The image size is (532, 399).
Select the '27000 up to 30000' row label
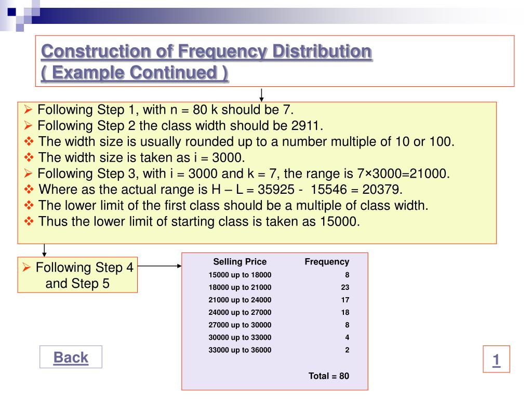(x=240, y=325)
